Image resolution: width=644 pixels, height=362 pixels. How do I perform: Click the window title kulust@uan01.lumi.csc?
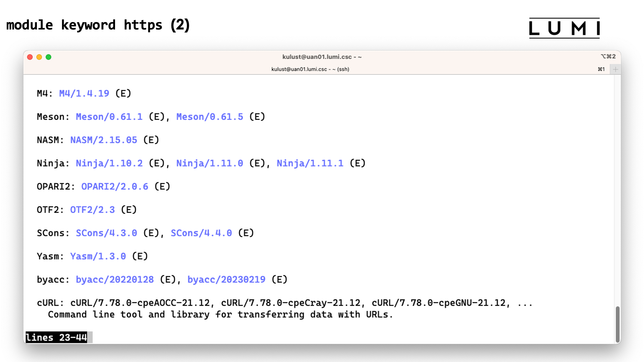322,57
